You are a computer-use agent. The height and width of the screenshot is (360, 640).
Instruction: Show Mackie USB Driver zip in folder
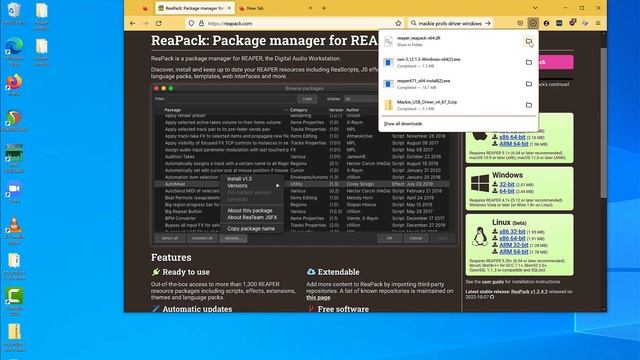point(529,105)
